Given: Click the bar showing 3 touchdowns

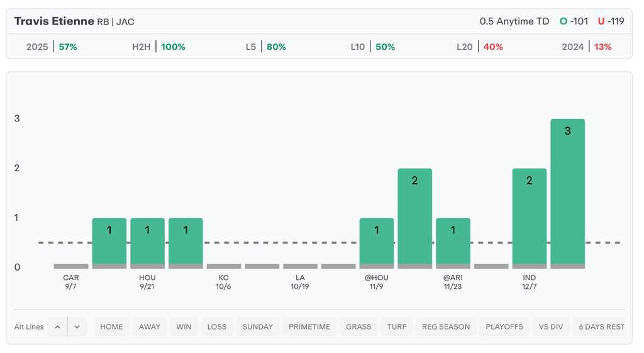Looking at the screenshot, I should (567, 192).
